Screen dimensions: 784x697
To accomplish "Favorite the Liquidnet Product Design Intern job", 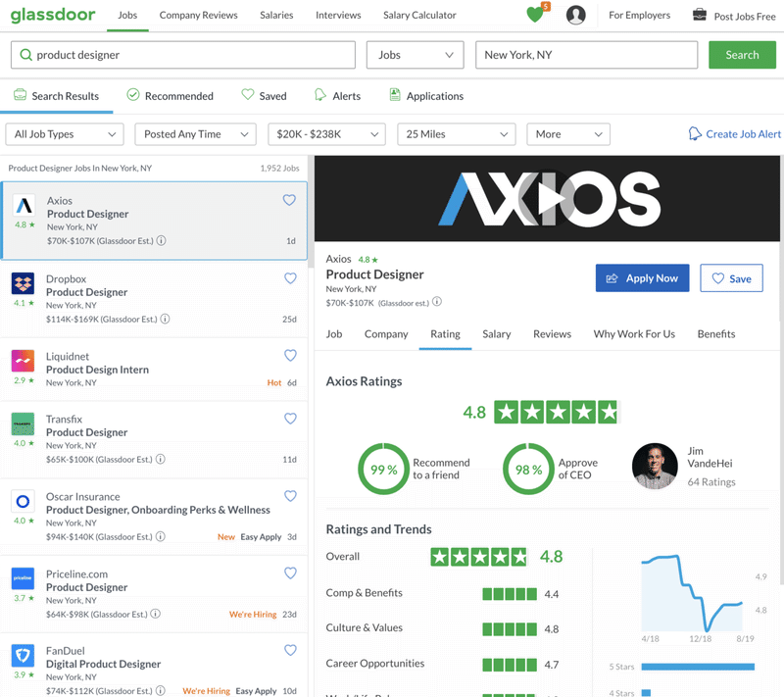I will pyautogui.click(x=290, y=355).
